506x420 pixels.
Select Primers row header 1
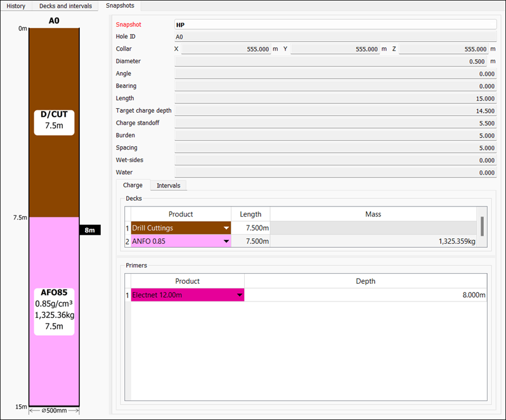[127, 295]
